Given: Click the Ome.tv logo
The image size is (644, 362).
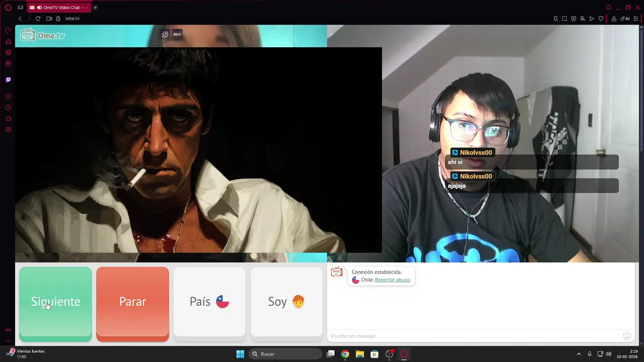Looking at the screenshot, I should click(x=43, y=35).
